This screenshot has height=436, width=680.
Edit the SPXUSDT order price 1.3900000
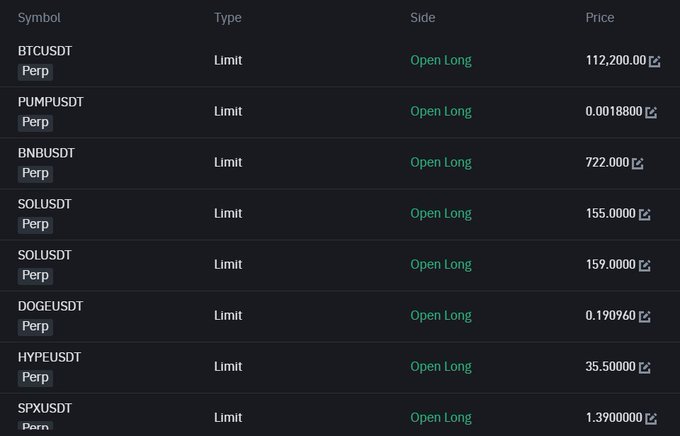651,418
